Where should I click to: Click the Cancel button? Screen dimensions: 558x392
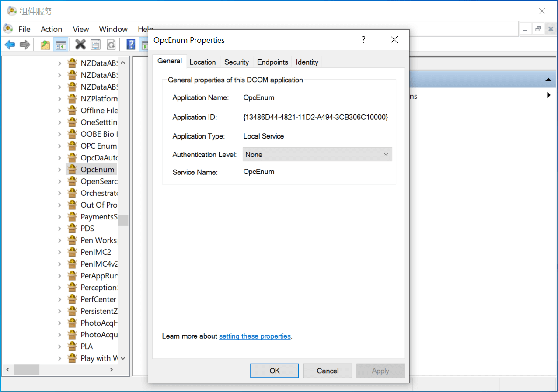[327, 371]
